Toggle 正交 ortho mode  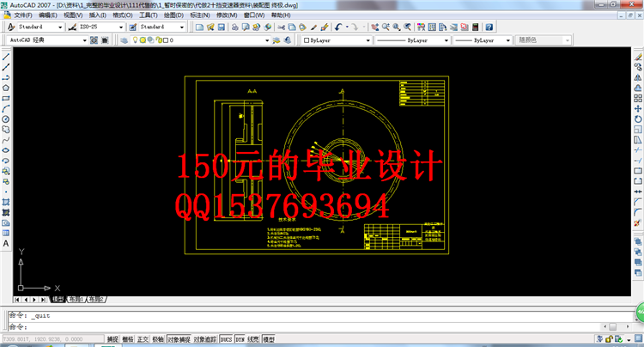pyautogui.click(x=143, y=339)
